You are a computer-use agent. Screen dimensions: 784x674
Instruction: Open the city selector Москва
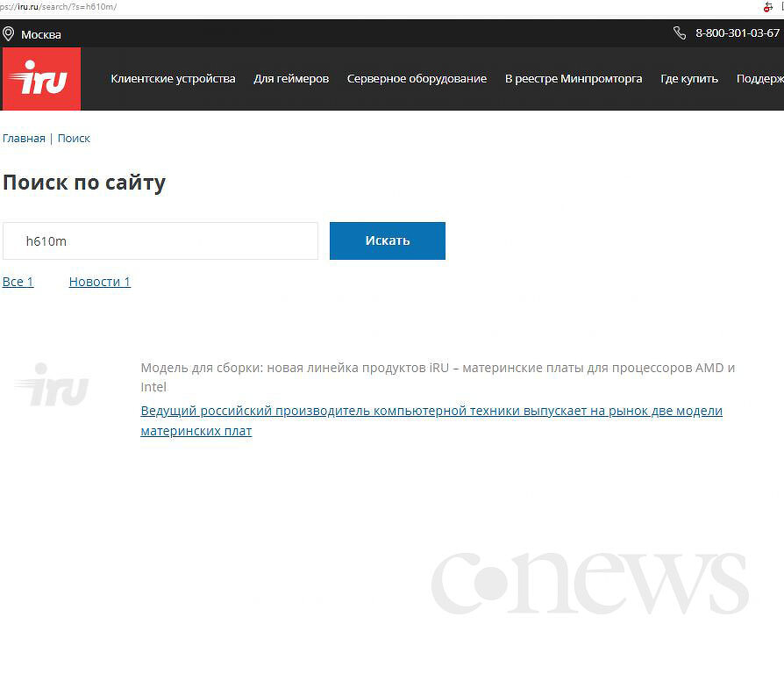click(41, 34)
